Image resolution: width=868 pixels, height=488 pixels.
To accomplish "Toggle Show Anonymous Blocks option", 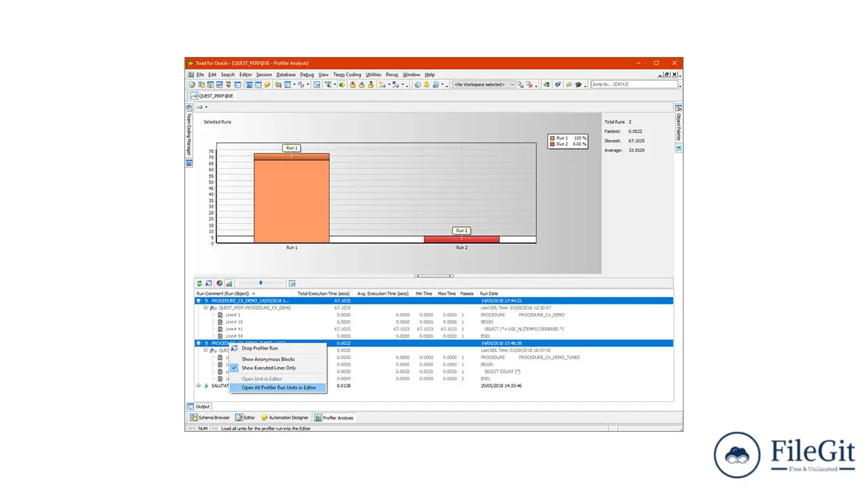I will click(268, 359).
